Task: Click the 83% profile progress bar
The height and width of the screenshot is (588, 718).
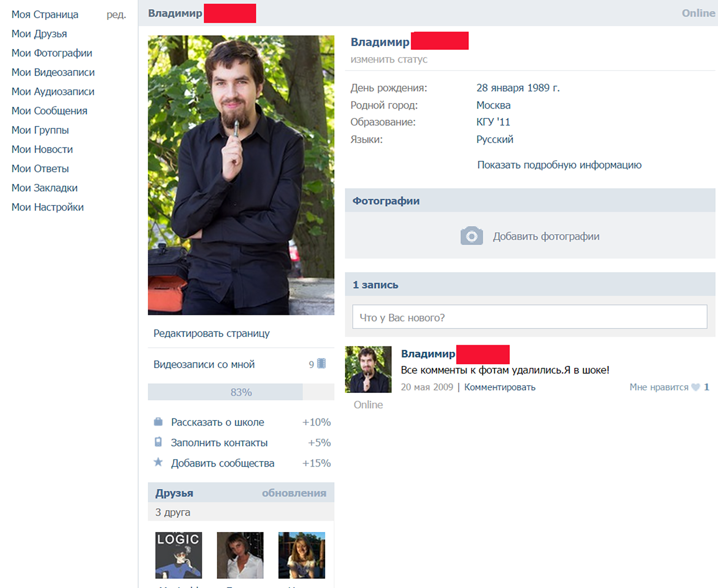Action: pyautogui.click(x=241, y=392)
